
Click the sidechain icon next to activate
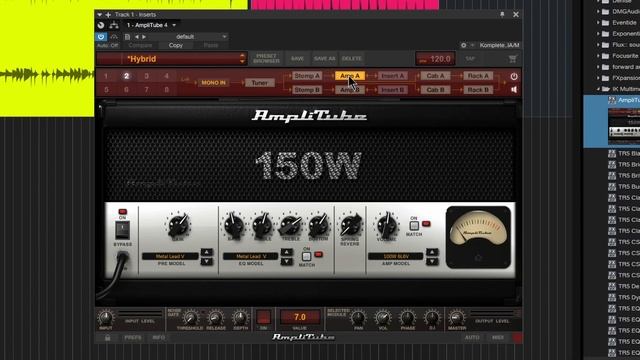113,37
